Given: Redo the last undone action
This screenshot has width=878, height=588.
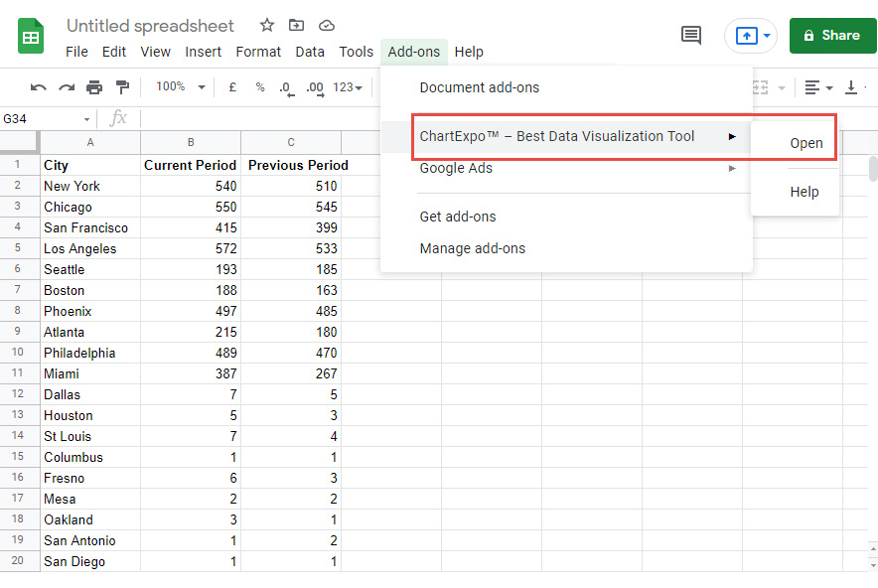Looking at the screenshot, I should click(67, 87).
